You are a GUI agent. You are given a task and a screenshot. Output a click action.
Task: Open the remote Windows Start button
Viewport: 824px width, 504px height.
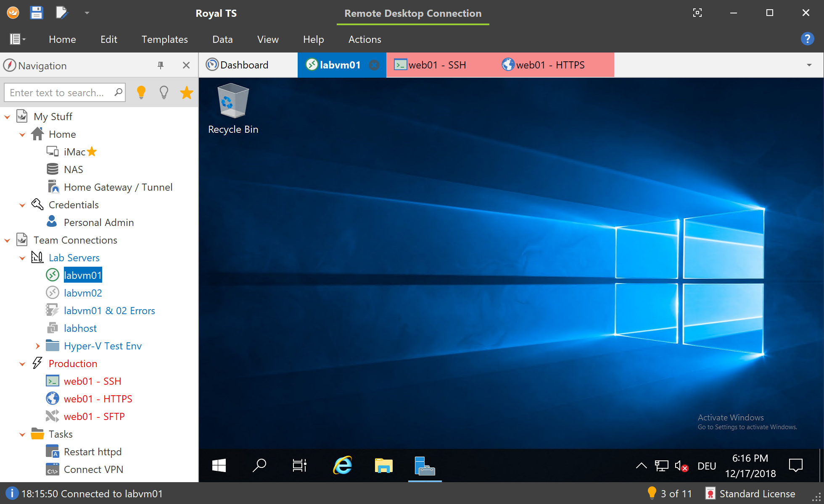tap(219, 465)
